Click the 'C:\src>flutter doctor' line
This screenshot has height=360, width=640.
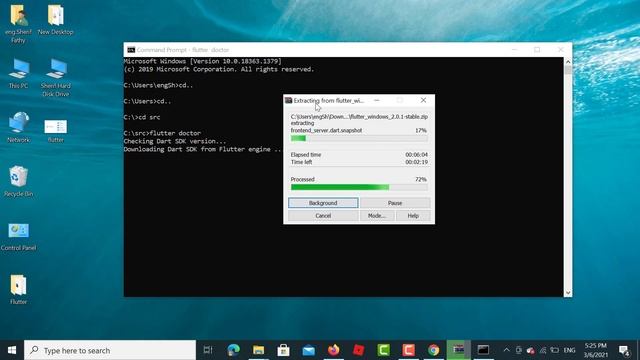(162, 133)
